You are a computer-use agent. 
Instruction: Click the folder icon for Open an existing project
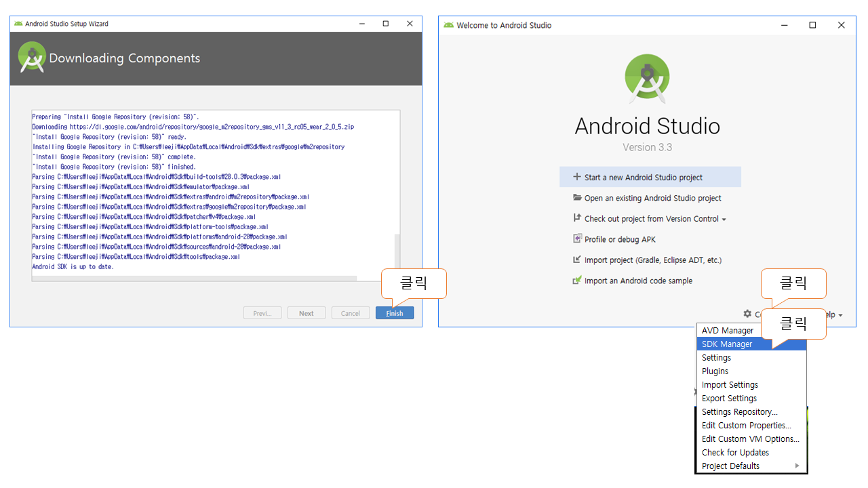(x=577, y=198)
